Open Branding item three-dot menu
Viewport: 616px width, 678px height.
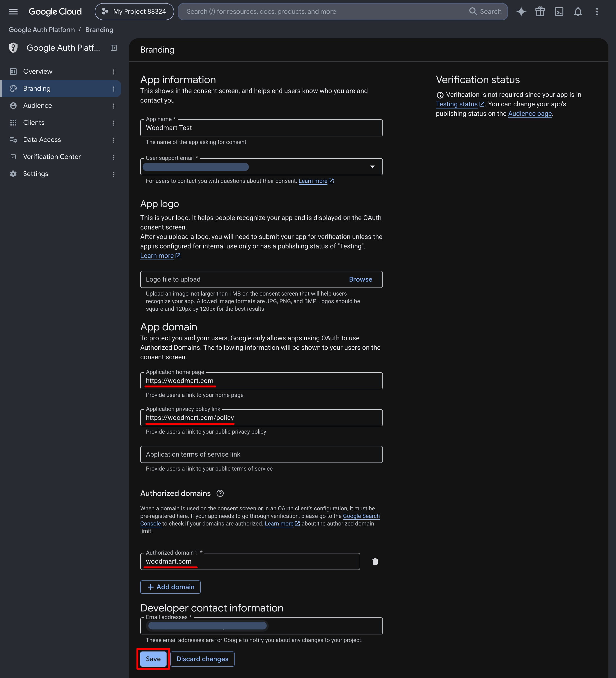114,89
